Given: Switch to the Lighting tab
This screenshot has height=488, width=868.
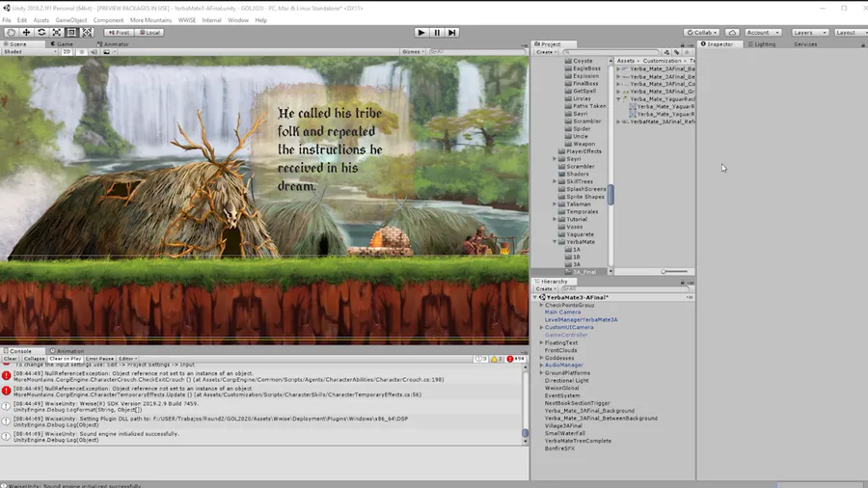Looking at the screenshot, I should [762, 43].
